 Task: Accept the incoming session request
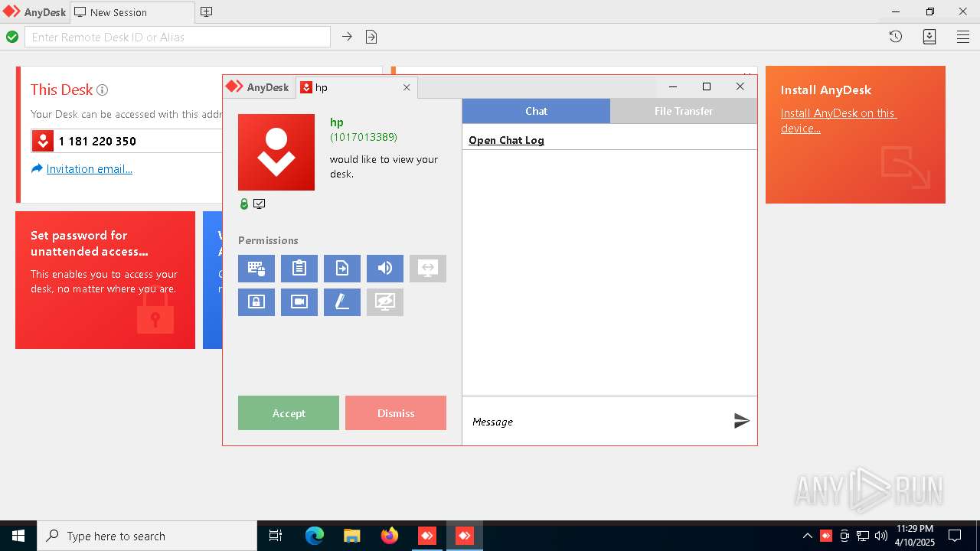[x=289, y=412]
